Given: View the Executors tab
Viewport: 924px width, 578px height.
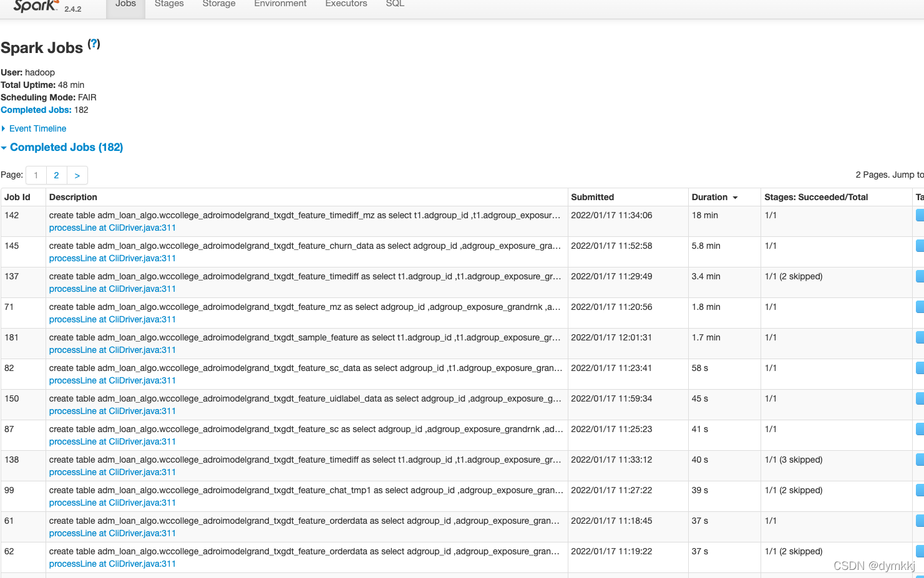Looking at the screenshot, I should point(346,5).
